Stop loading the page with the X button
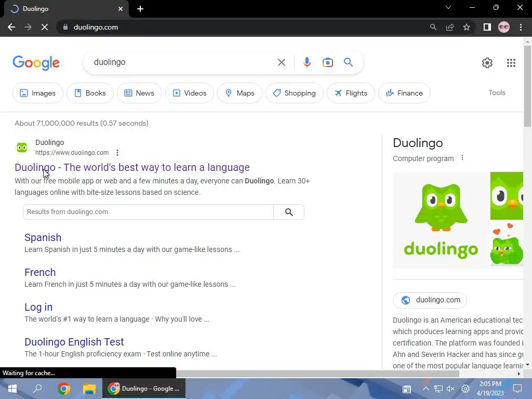 (45, 27)
